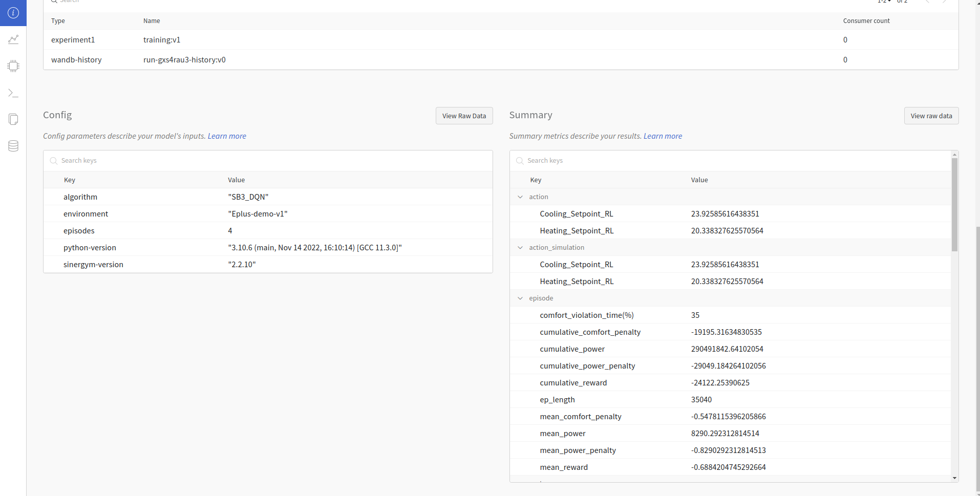Select the cumulative_power key
Viewport: 980px width, 496px height.
click(572, 349)
